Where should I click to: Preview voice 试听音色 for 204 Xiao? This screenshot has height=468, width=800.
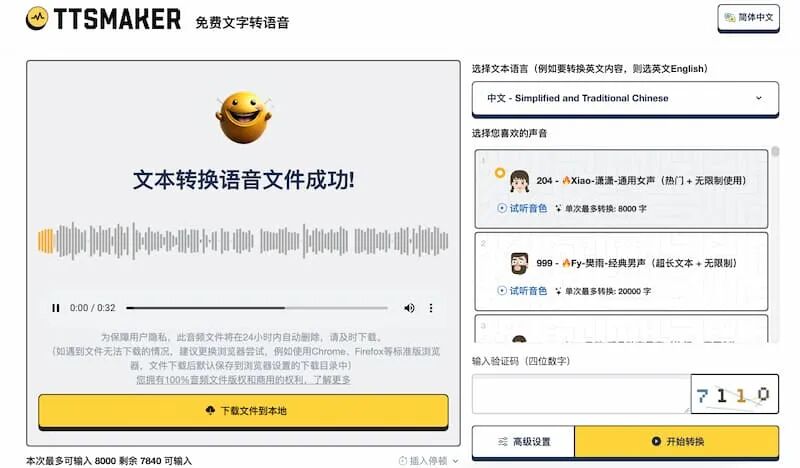coord(522,208)
